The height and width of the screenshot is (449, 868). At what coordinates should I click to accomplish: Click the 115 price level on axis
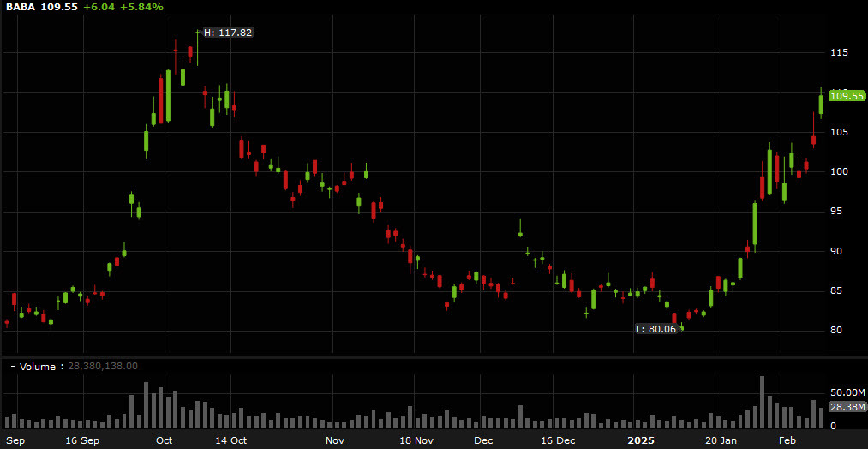(x=838, y=52)
